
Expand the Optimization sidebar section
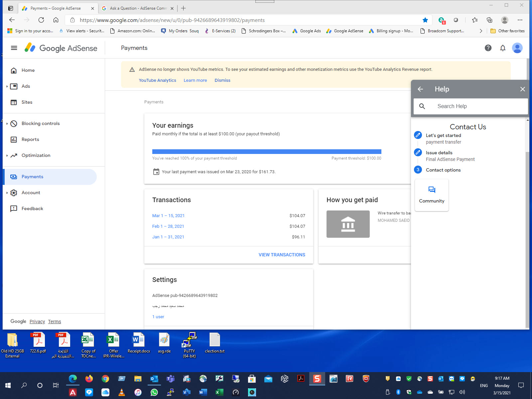click(7, 156)
